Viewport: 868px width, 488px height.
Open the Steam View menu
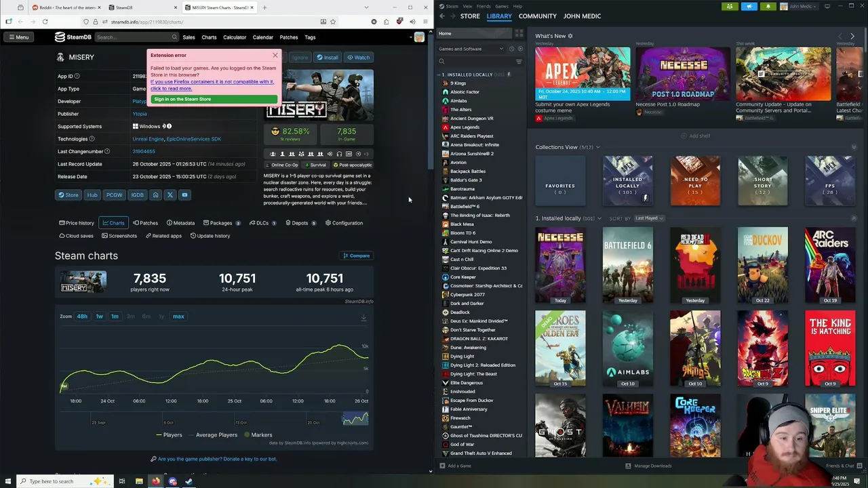coord(467,6)
